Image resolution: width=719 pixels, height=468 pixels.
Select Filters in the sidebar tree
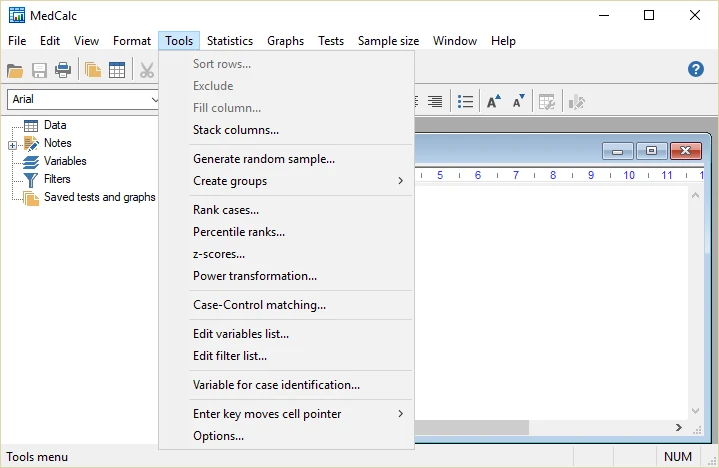(57, 179)
